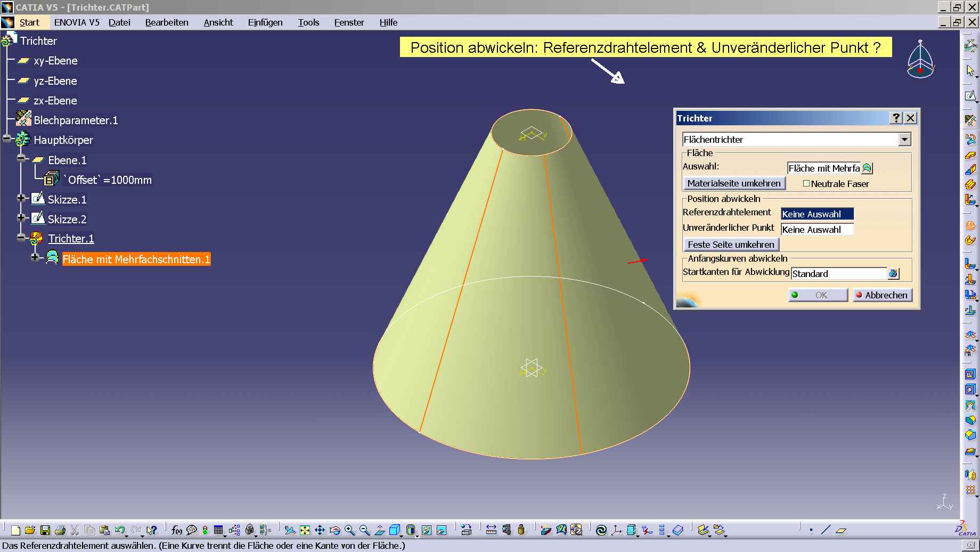Open the Fenster menu

point(349,22)
